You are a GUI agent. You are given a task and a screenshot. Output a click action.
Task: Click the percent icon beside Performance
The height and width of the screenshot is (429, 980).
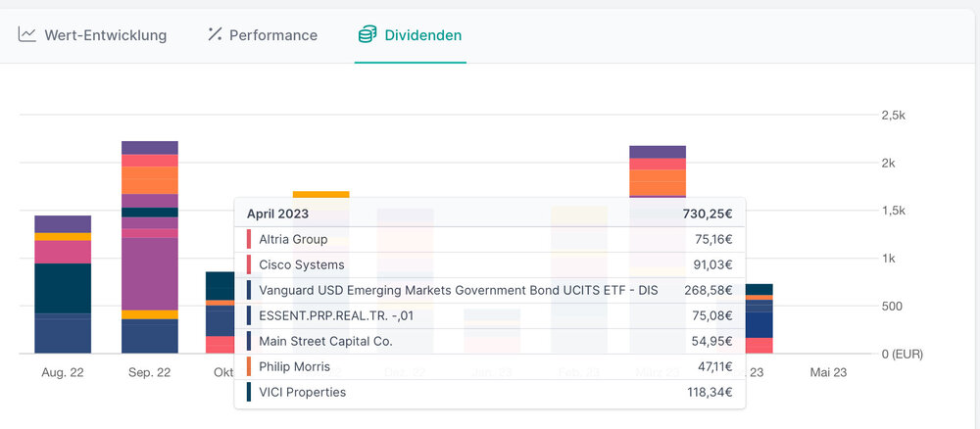coord(215,35)
